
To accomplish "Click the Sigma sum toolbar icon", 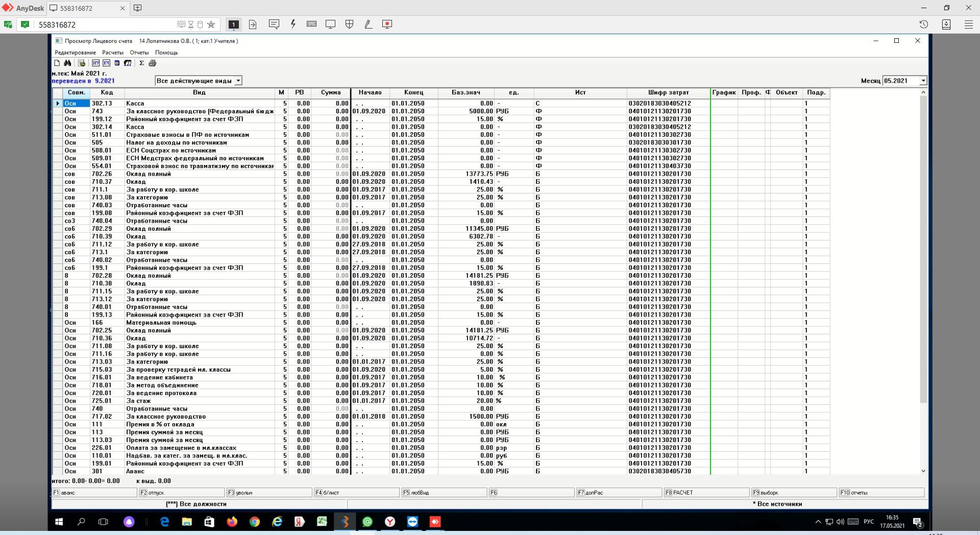I will (x=141, y=63).
